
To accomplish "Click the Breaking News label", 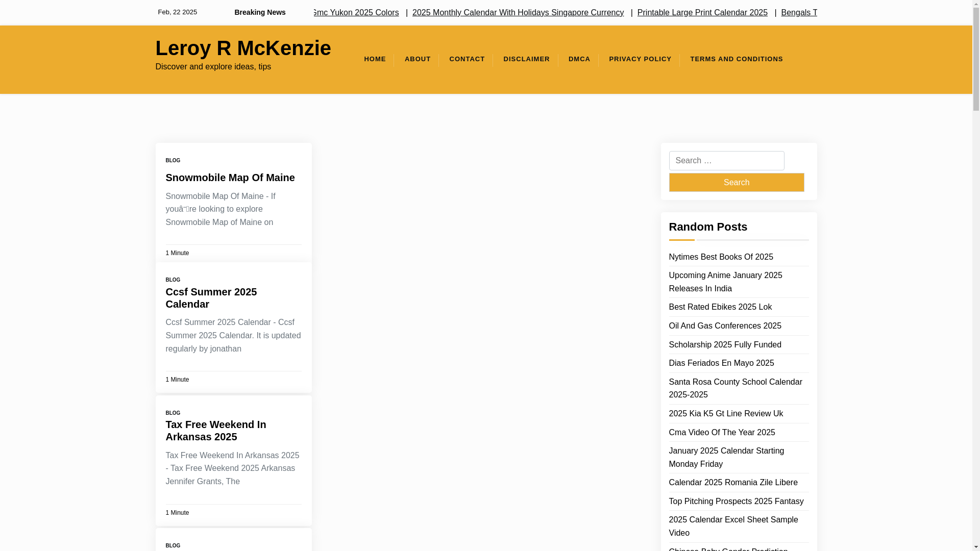I will pyautogui.click(x=260, y=12).
